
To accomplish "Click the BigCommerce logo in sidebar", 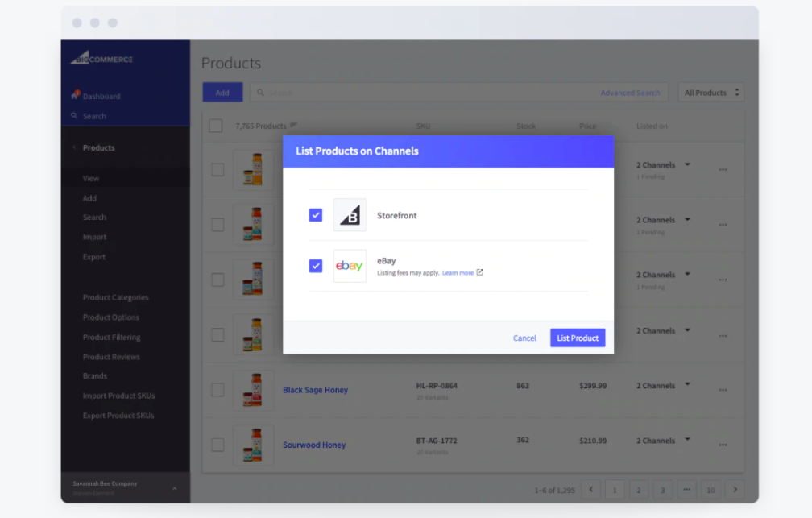I will pyautogui.click(x=101, y=57).
